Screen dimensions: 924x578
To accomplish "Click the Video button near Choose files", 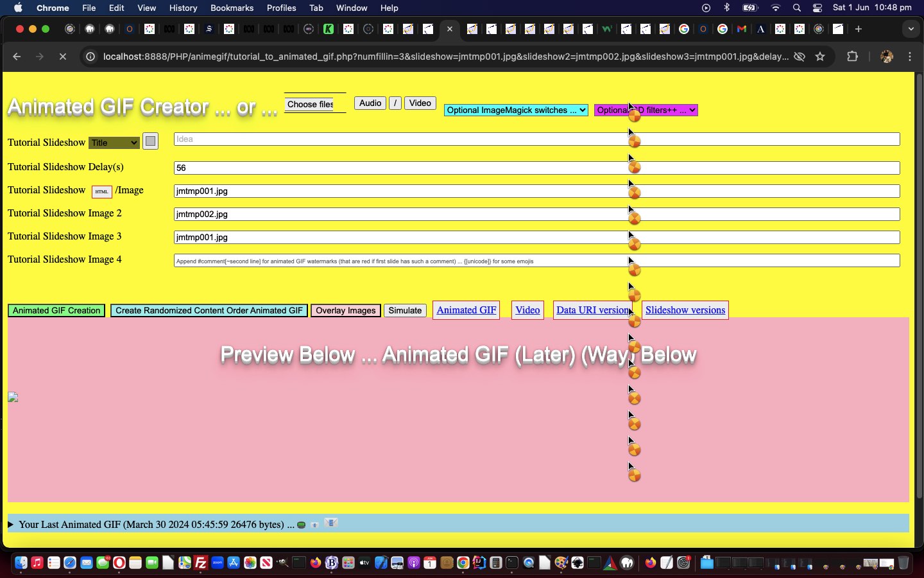I will tap(420, 103).
